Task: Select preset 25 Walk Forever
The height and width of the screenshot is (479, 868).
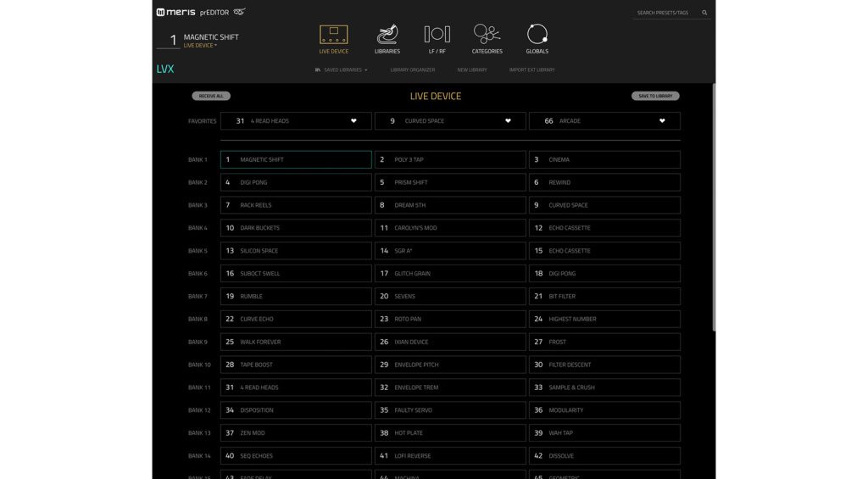Action: 296,342
